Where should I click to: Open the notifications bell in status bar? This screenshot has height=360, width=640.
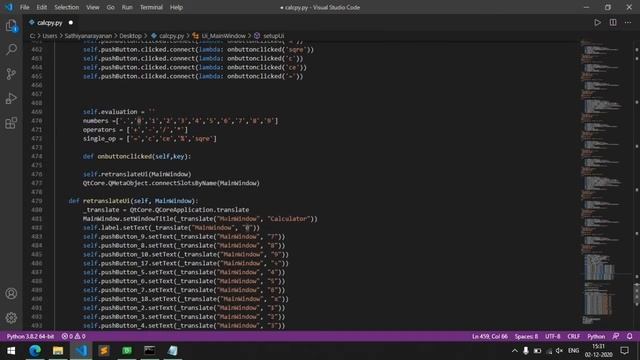coord(629,336)
